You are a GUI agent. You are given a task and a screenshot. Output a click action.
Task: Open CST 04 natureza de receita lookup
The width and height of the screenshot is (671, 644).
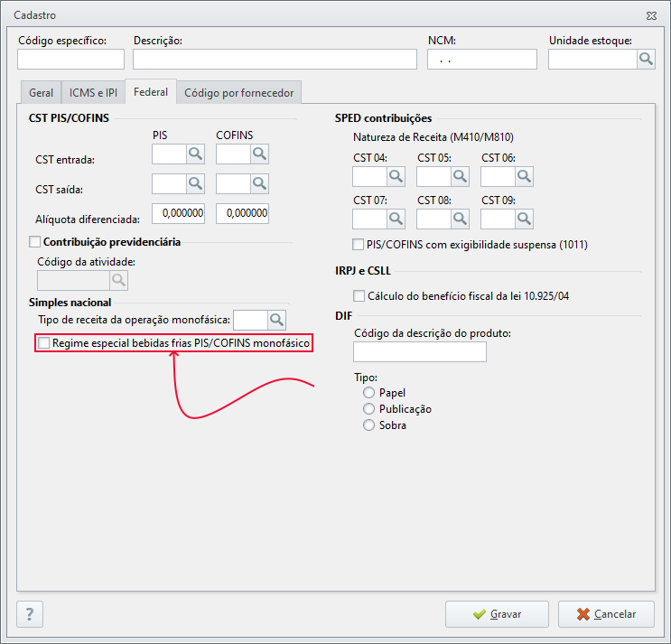[396, 176]
